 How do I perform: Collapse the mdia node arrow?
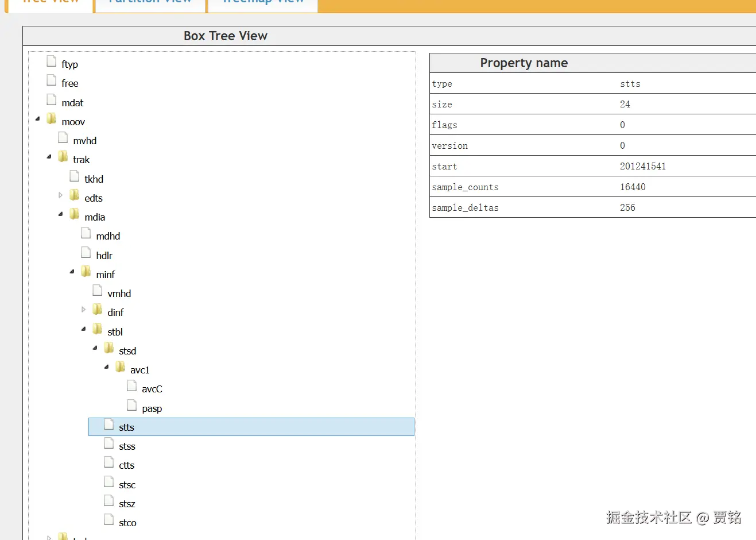61,214
